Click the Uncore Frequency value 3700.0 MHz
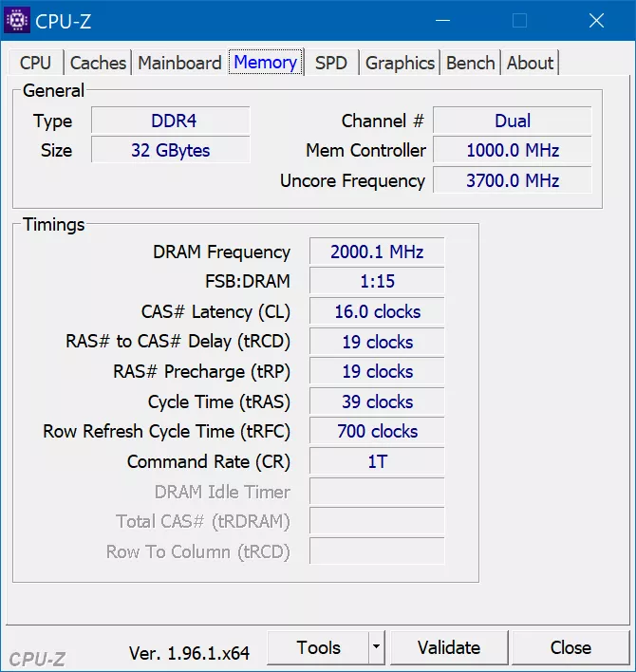The image size is (636, 672). [513, 180]
